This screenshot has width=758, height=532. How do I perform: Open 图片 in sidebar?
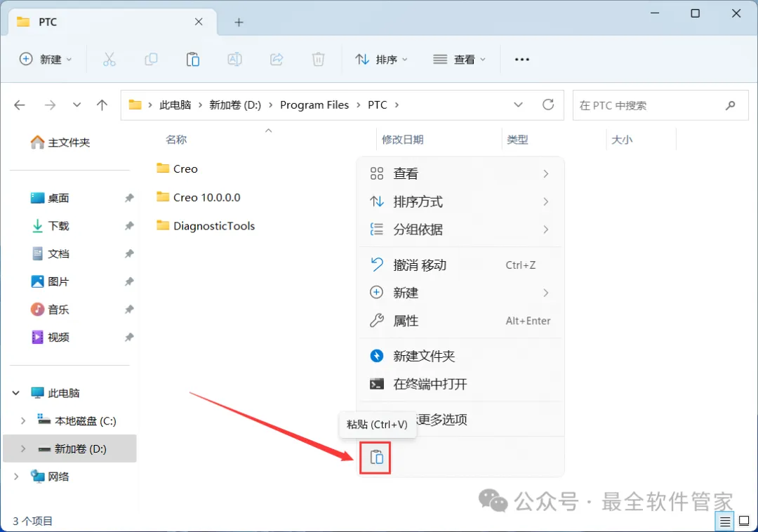pos(50,281)
